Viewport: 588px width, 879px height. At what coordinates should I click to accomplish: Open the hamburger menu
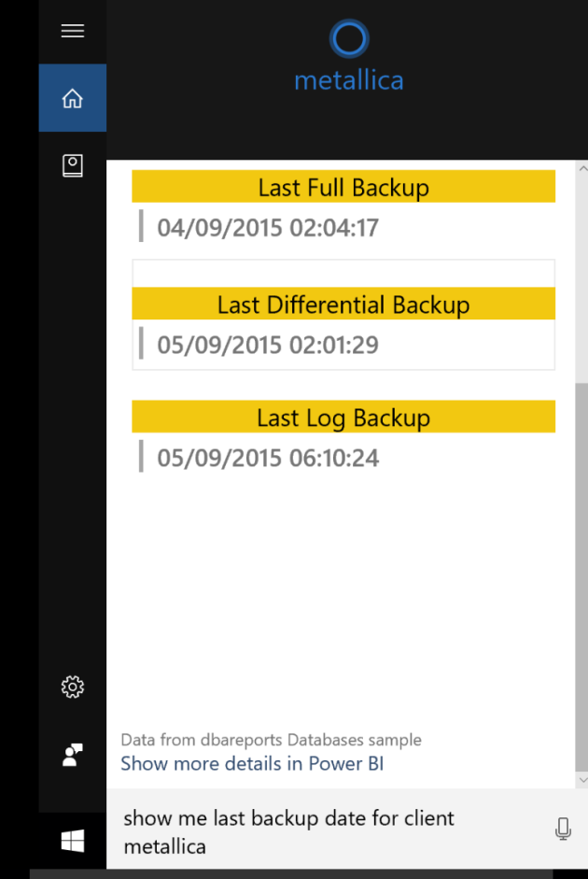[x=73, y=31]
